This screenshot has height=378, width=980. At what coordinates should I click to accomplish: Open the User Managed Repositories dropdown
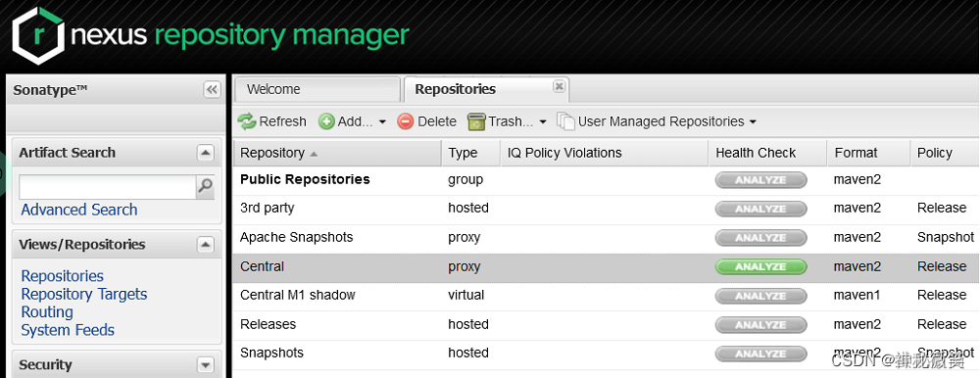(753, 121)
